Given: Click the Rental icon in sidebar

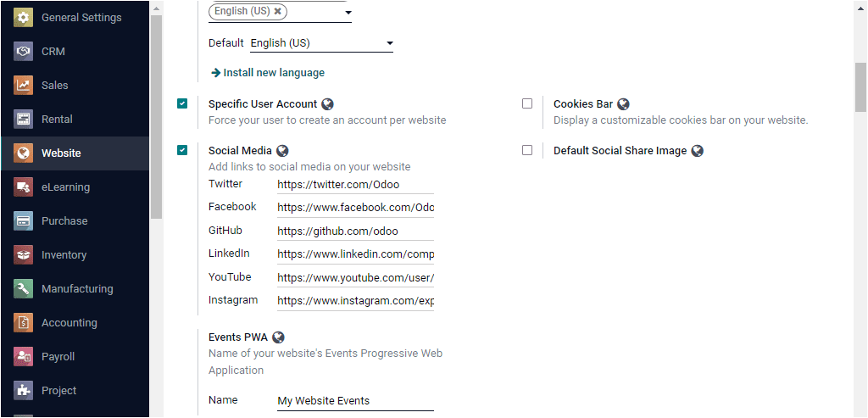Looking at the screenshot, I should click(x=23, y=119).
